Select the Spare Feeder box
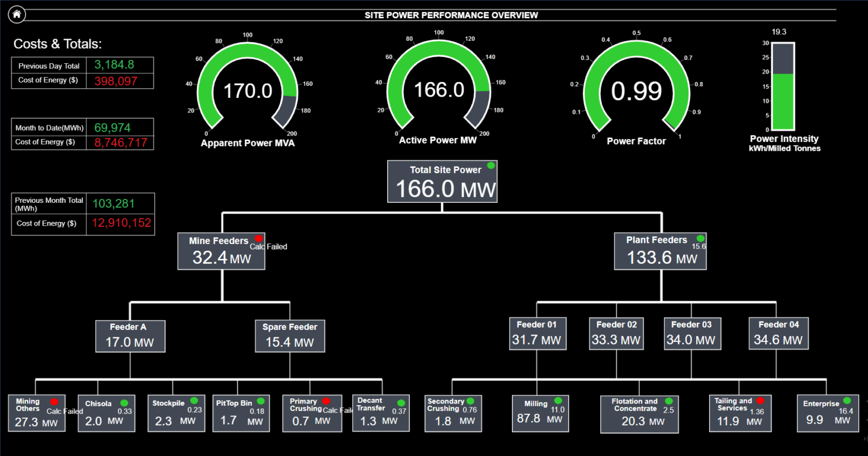The width and height of the screenshot is (868, 456). 290,336
